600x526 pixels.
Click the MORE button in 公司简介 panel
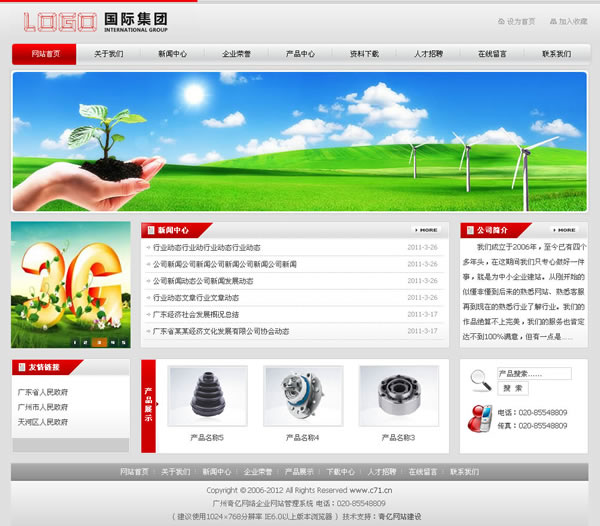point(564,230)
